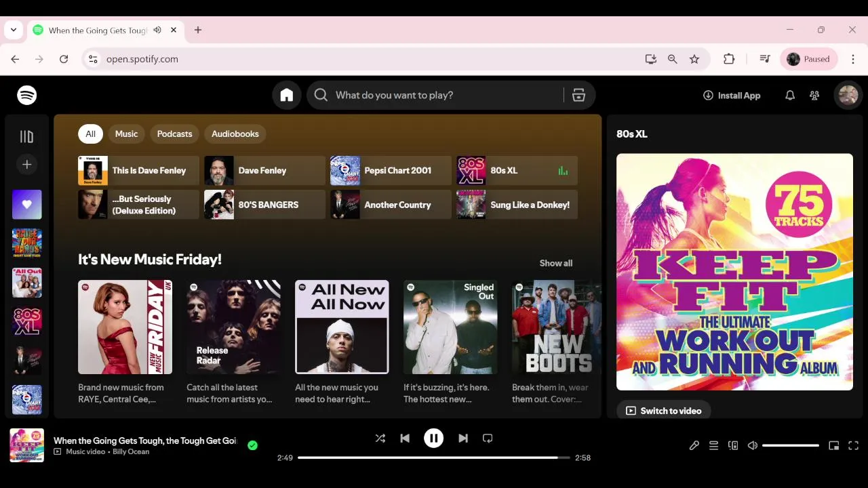This screenshot has width=868, height=488.
Task: Open Pepsi Chart 2001 shortcut
Action: [x=391, y=171]
